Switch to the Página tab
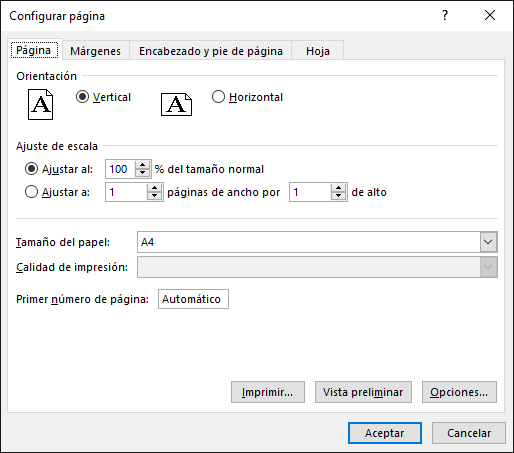 [x=34, y=50]
